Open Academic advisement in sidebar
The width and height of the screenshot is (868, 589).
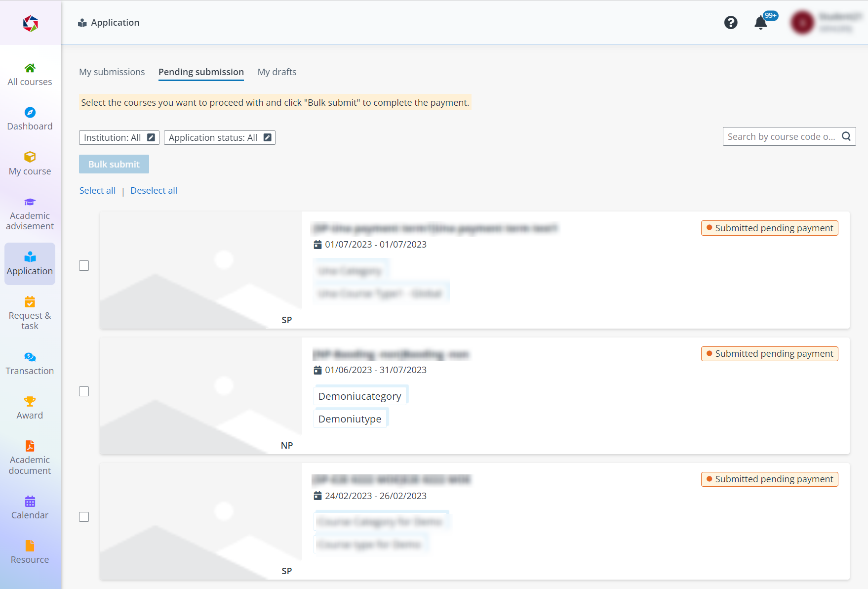click(30, 214)
